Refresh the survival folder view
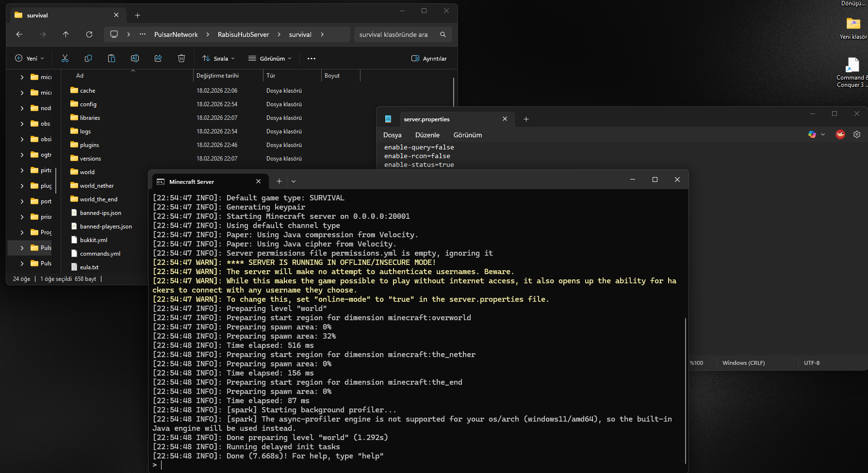Viewport: 868px width, 473px height. point(89,34)
